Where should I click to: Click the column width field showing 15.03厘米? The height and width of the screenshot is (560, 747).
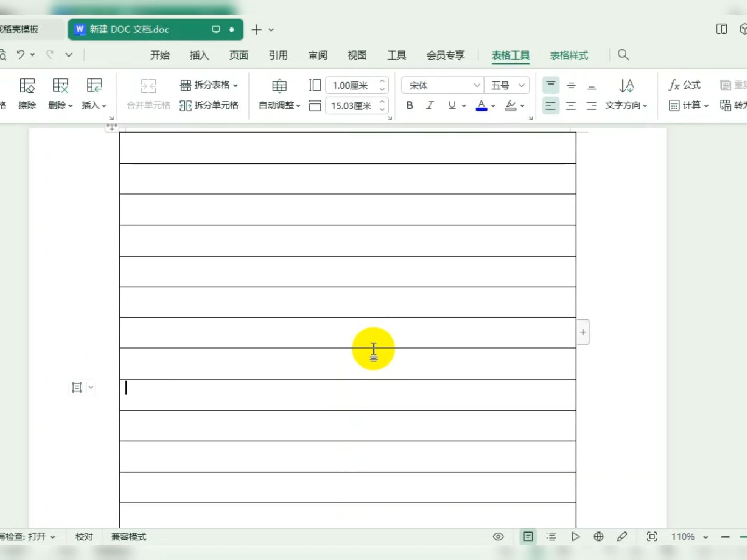pyautogui.click(x=351, y=106)
